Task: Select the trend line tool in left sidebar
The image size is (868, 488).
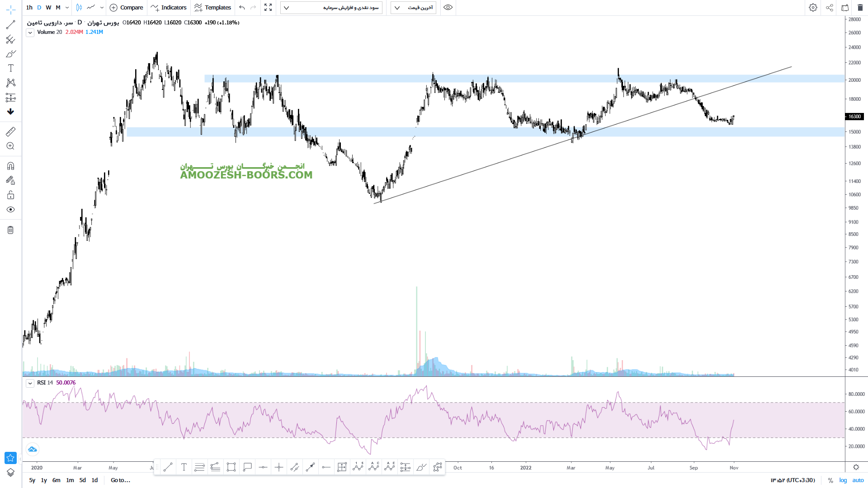Action: (10, 25)
